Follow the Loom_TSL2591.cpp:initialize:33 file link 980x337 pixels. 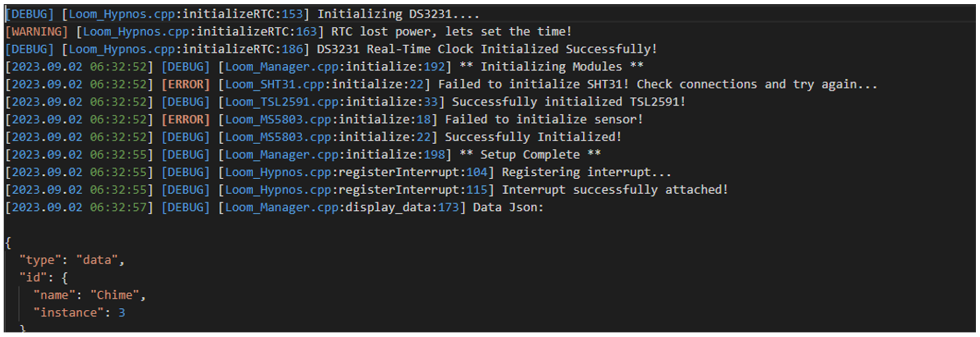[x=331, y=102]
